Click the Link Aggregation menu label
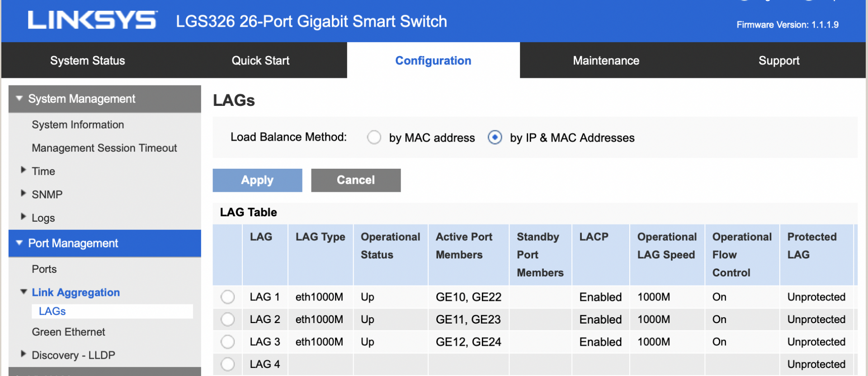Image resolution: width=868 pixels, height=376 pixels. 76,292
